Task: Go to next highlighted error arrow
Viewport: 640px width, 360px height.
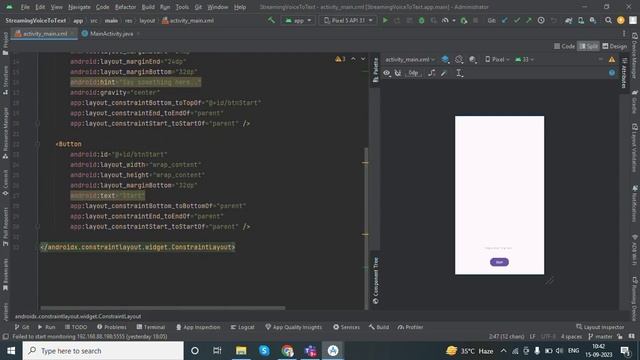Action: coord(363,59)
